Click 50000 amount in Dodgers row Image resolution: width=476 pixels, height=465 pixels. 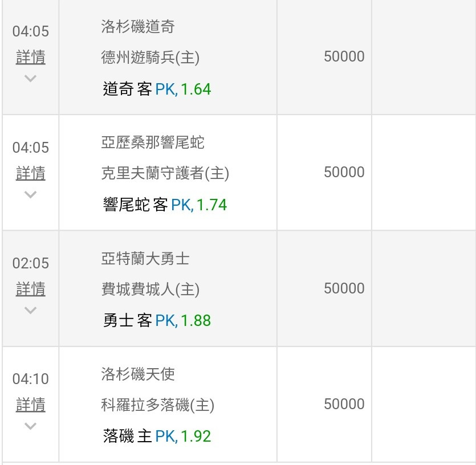(x=344, y=56)
